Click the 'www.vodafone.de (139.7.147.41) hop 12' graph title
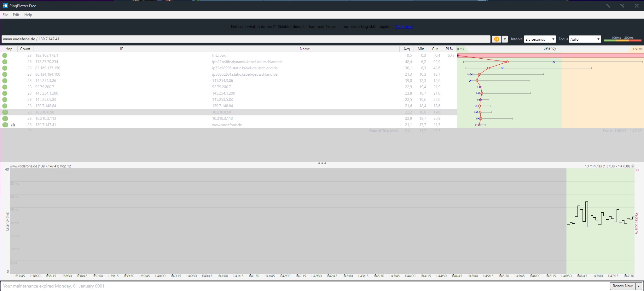The image size is (644, 291). 40,166
